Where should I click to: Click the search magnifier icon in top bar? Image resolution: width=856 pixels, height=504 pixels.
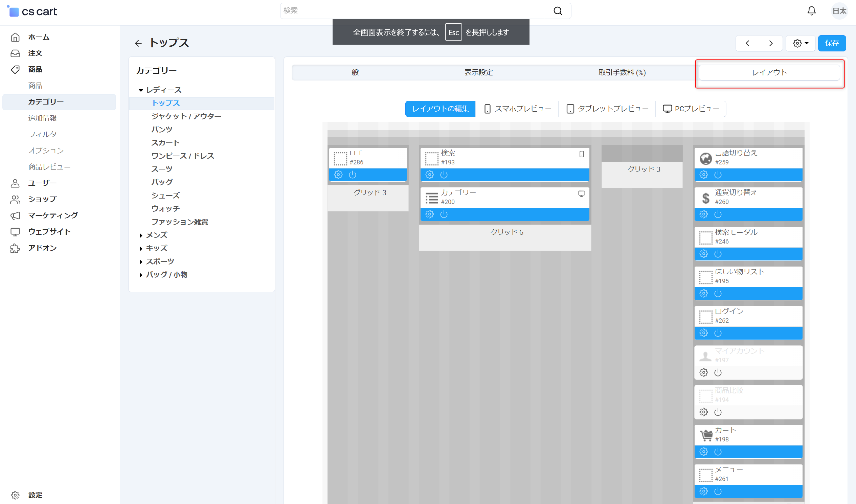558,11
